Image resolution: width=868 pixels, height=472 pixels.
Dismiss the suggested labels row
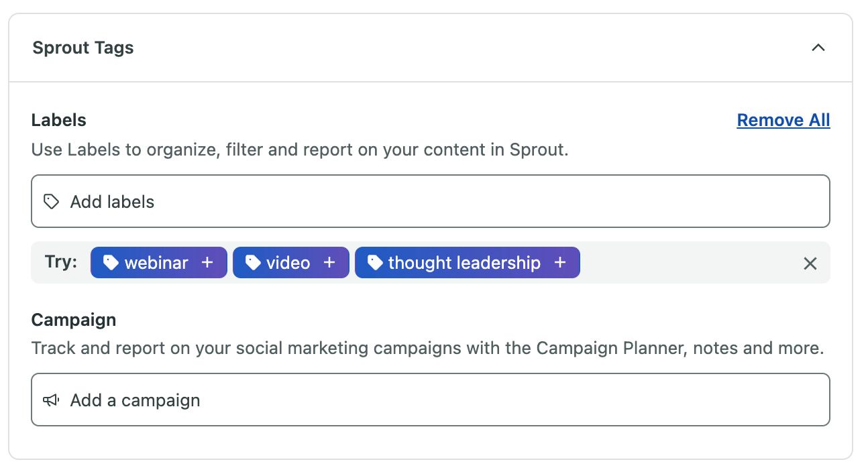tap(810, 263)
